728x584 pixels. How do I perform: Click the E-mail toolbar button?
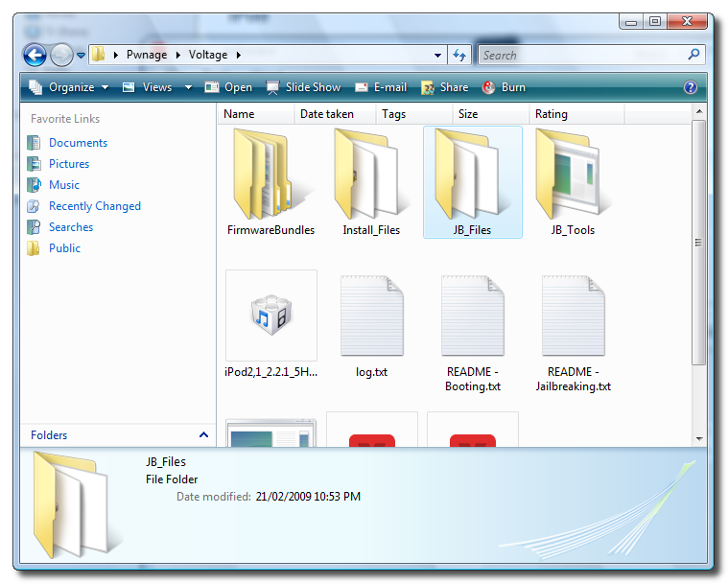point(381,87)
